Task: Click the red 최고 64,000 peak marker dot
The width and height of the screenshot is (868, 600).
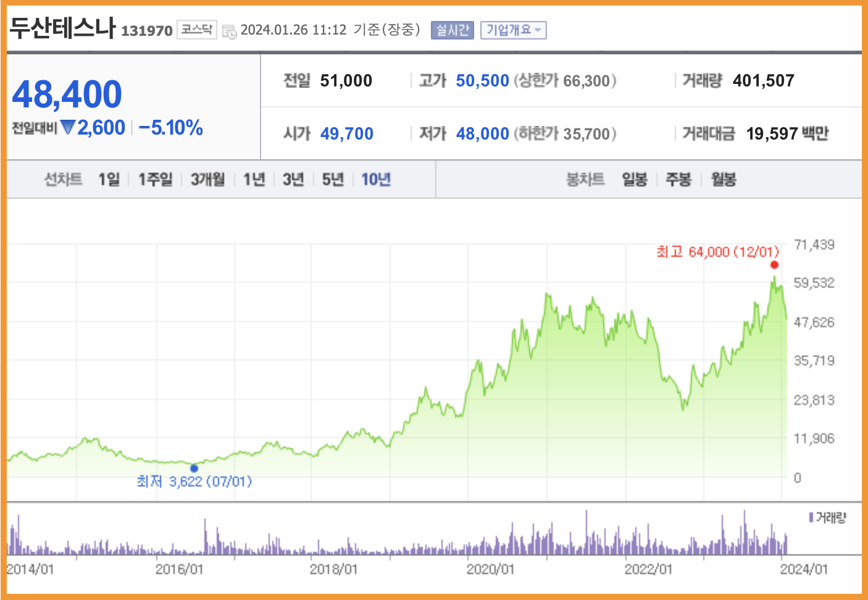Action: click(x=774, y=265)
